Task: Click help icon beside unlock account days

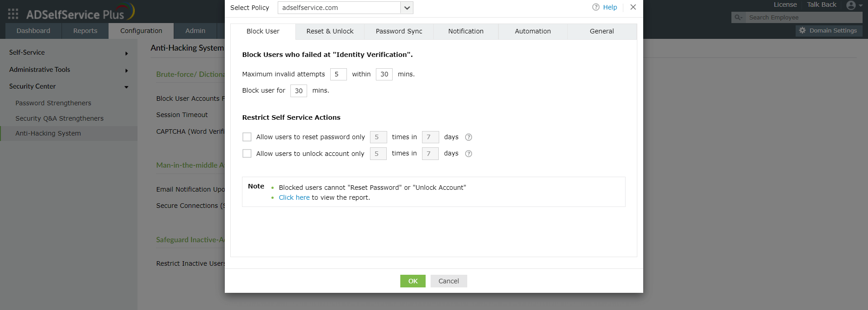Action: click(x=469, y=154)
